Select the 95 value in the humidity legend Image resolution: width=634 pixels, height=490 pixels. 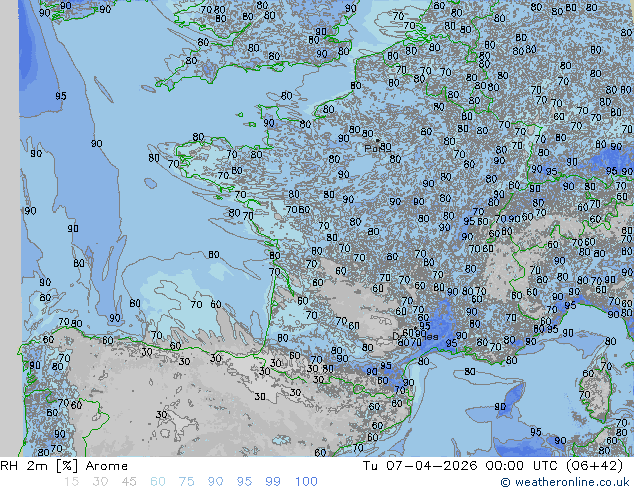point(244,482)
